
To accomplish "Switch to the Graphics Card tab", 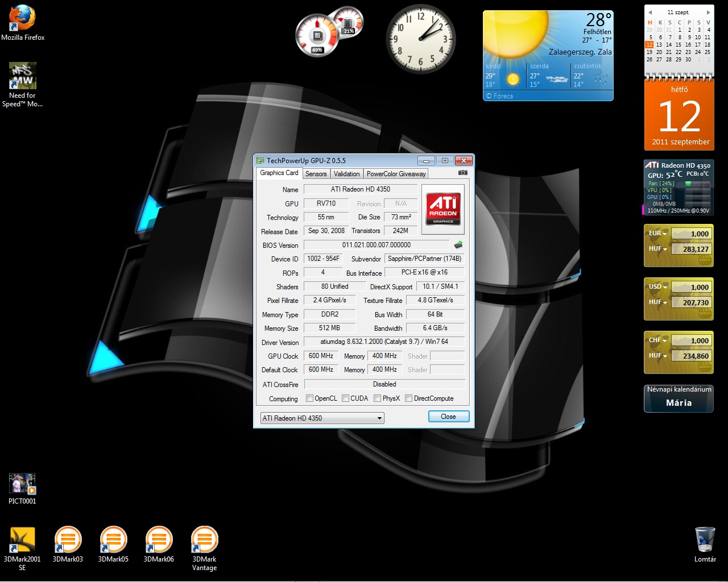I will (279, 173).
